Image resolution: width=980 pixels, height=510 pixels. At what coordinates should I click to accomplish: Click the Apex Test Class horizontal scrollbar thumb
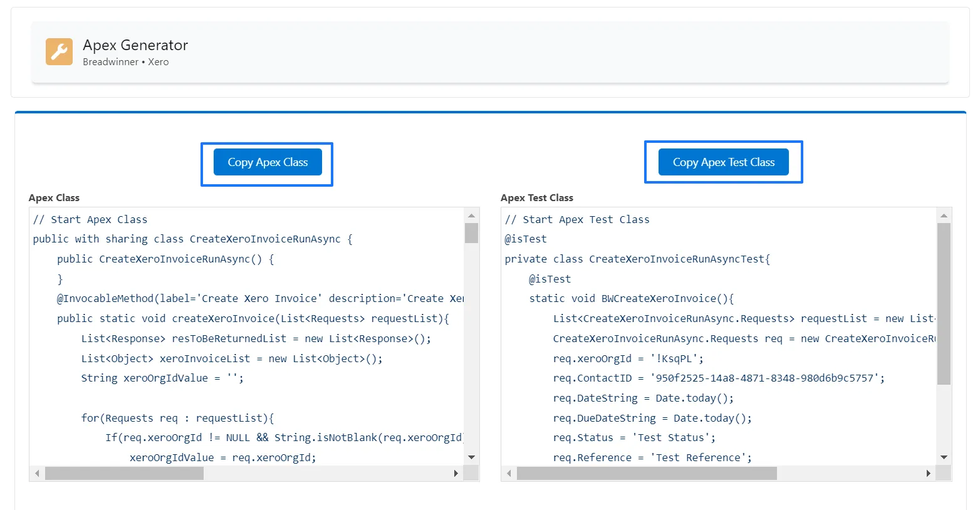pos(647,473)
